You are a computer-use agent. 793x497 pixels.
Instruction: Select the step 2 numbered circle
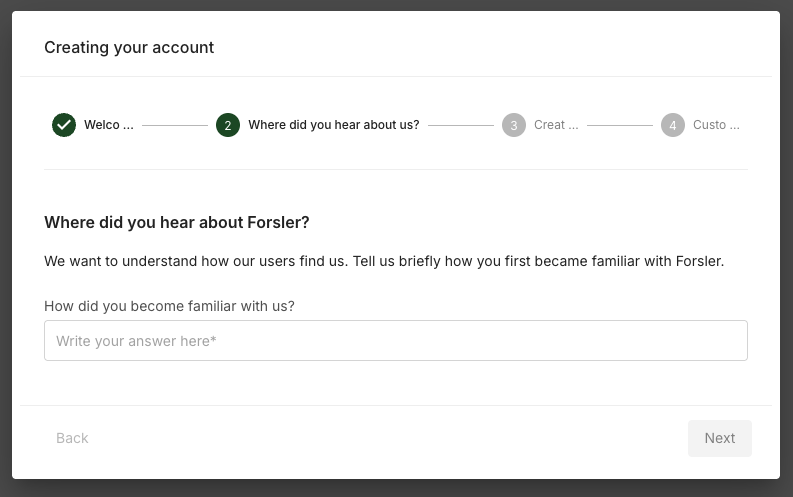[228, 125]
